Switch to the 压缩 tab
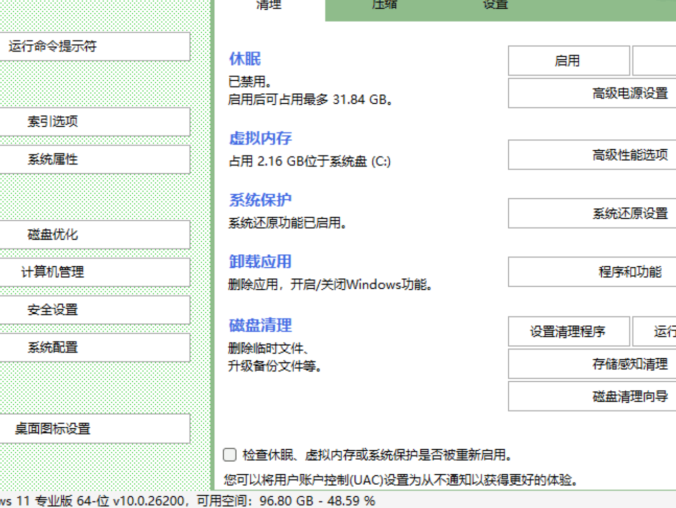676x508 pixels. [384, 5]
